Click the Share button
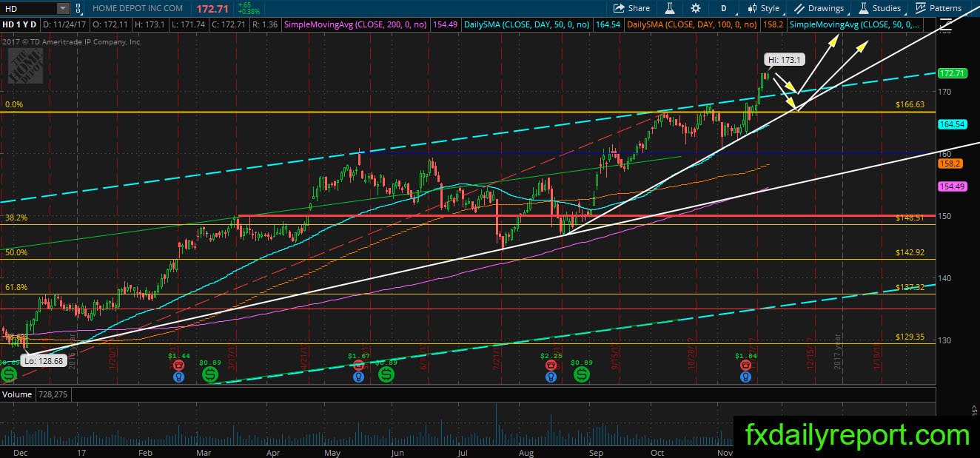The height and width of the screenshot is (458, 980). click(x=631, y=8)
